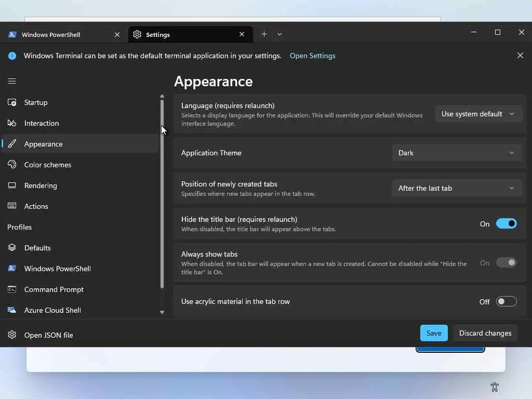532x399 pixels.
Task: Click the Appearance page heading
Action: [213, 82]
